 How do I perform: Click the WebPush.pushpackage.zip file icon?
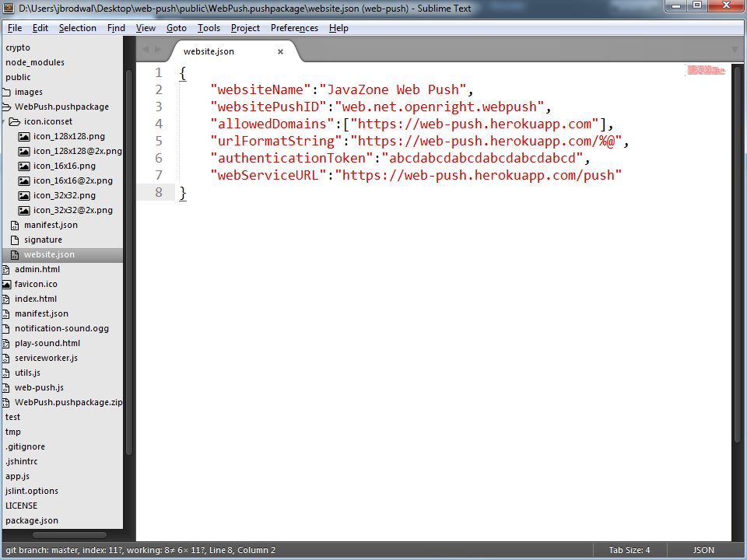(5, 402)
